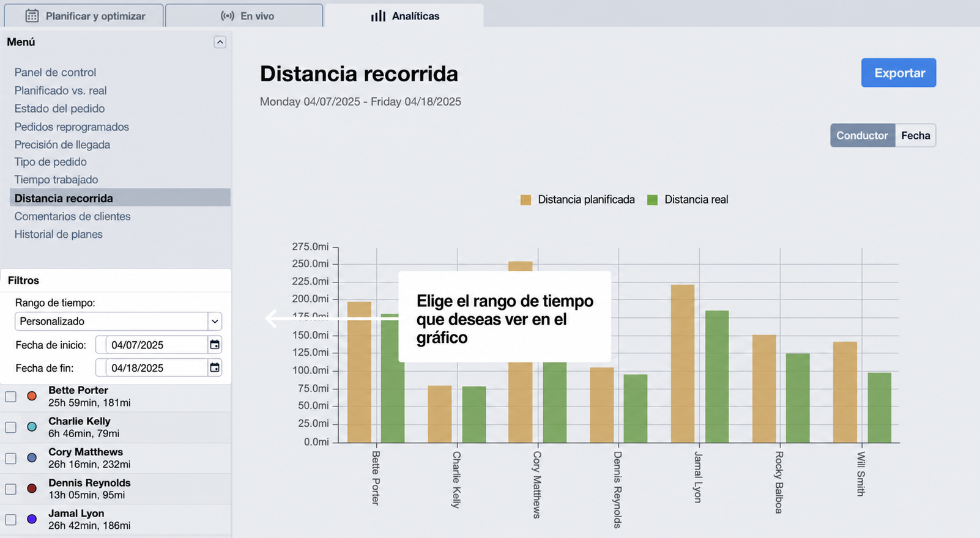Click Charlie Kelly's orange planned distance bar
Screen dimensions: 980x538
point(440,414)
